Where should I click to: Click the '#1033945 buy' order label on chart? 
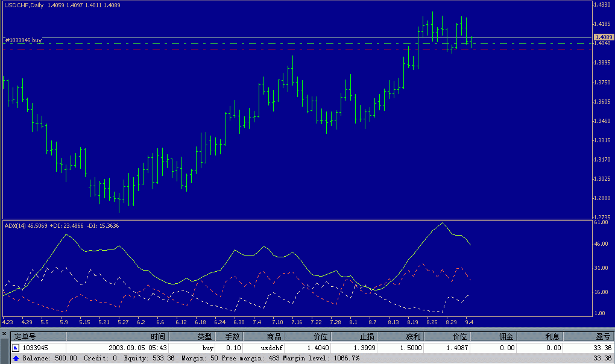[x=24, y=40]
